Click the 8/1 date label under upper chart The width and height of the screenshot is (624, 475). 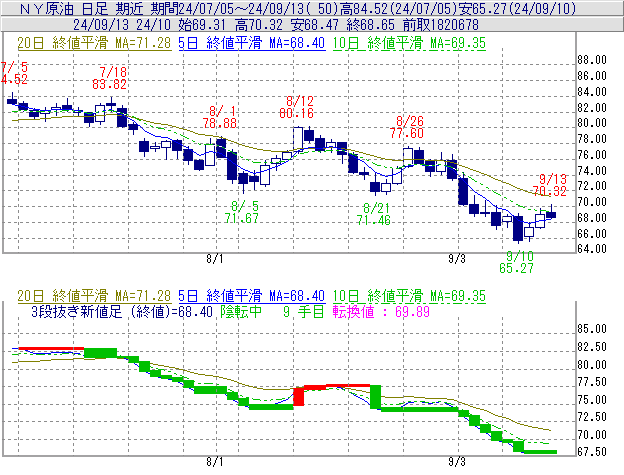pyautogui.click(x=214, y=259)
